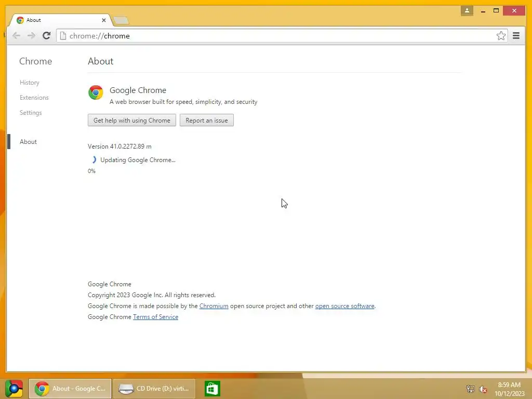Image resolution: width=532 pixels, height=399 pixels.
Task: Bookmark this page with the star icon
Action: 501,36
